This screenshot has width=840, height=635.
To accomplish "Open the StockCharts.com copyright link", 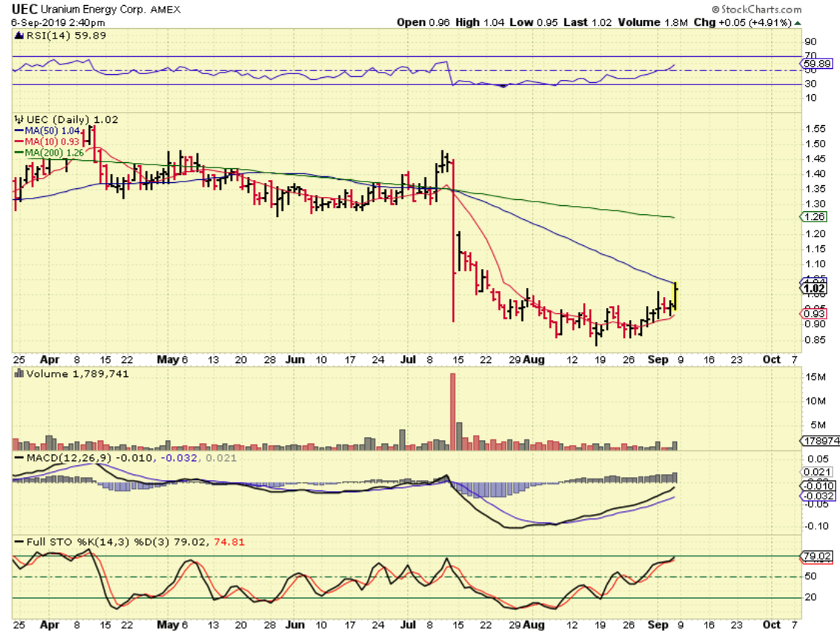I will point(756,9).
